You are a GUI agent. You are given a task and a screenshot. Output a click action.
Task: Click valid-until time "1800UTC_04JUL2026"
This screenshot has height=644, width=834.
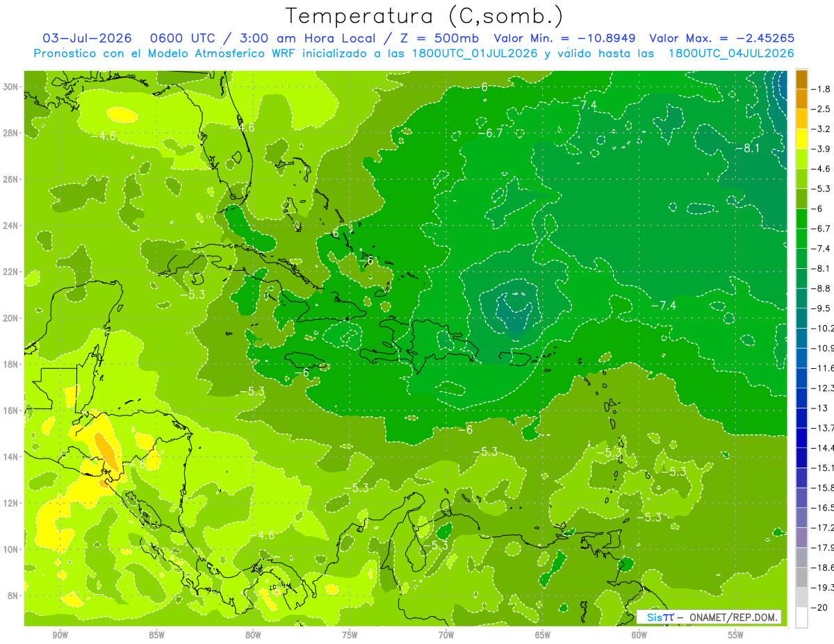pyautogui.click(x=731, y=53)
